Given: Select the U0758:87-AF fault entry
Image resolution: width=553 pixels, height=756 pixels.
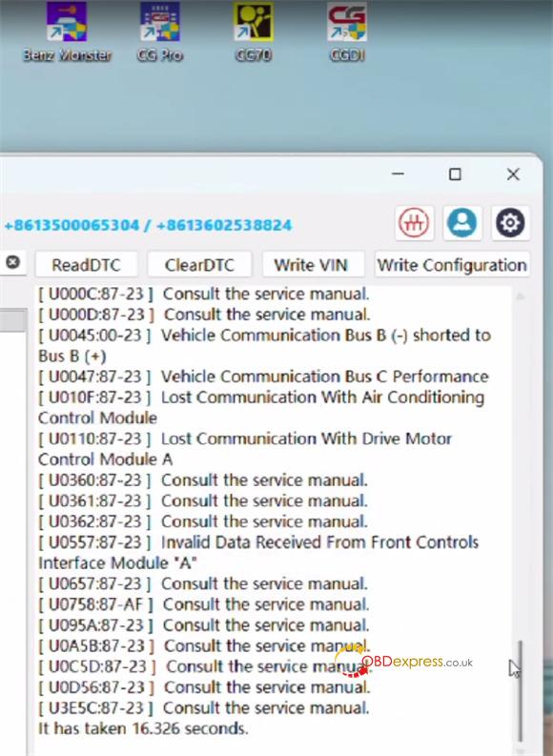Looking at the screenshot, I should tap(203, 604).
